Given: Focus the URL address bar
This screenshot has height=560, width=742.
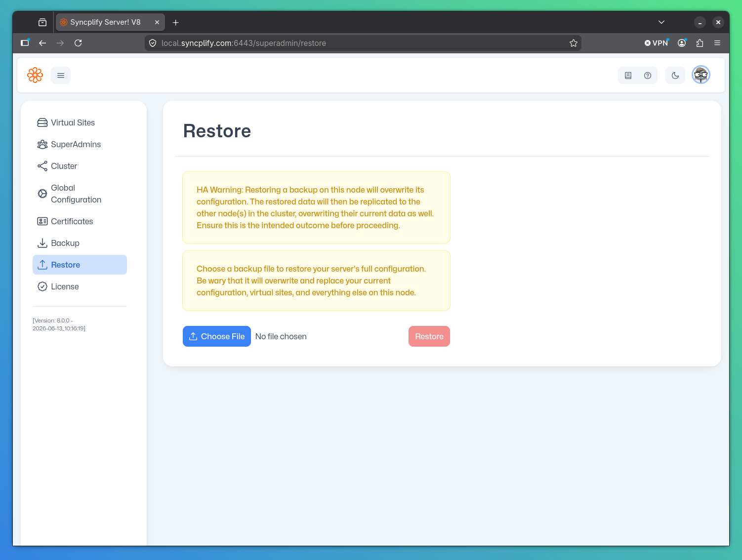Looking at the screenshot, I should [x=363, y=43].
